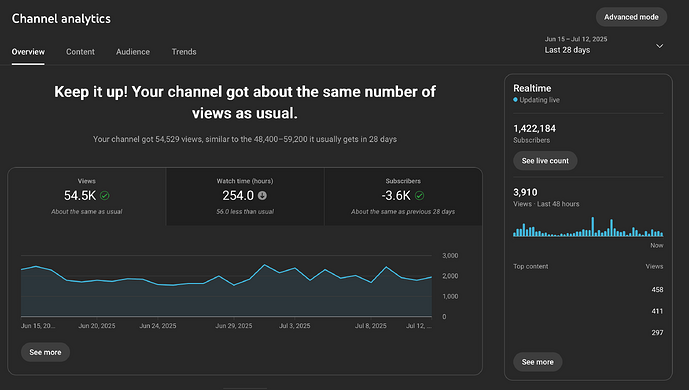Viewport: 689px width, 390px height.
Task: Click the 'Your channel got 54,529 views' summary line
Action: pyautogui.click(x=245, y=139)
